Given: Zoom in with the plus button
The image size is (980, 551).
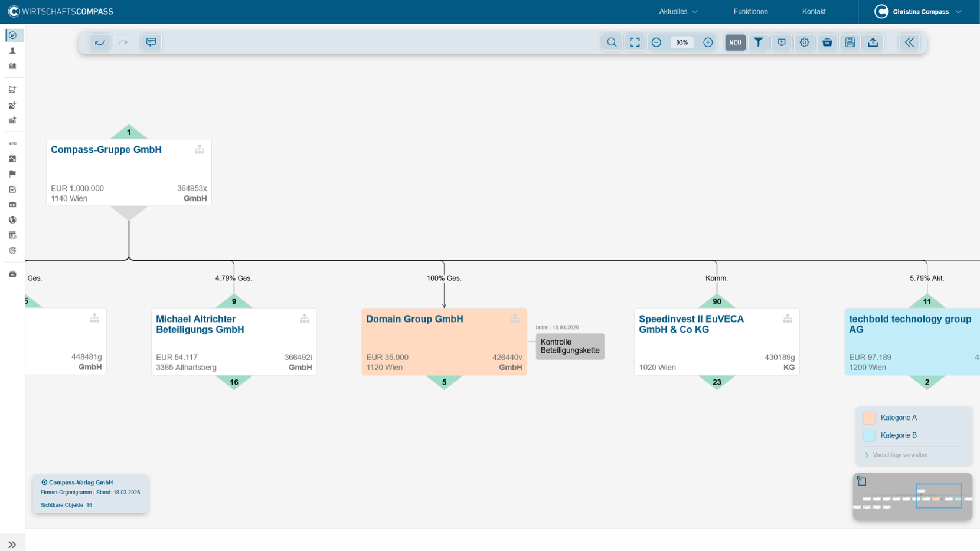Looking at the screenshot, I should pyautogui.click(x=708, y=42).
